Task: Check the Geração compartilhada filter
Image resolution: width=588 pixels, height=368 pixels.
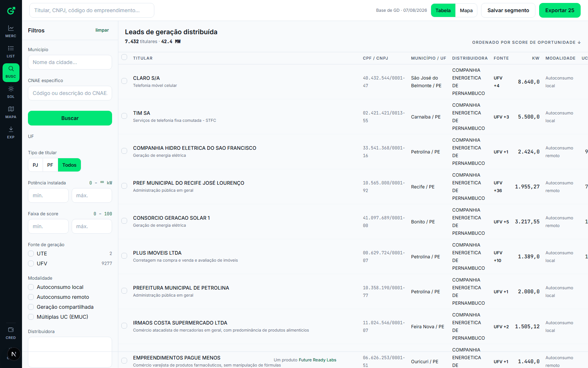Action: click(31, 307)
